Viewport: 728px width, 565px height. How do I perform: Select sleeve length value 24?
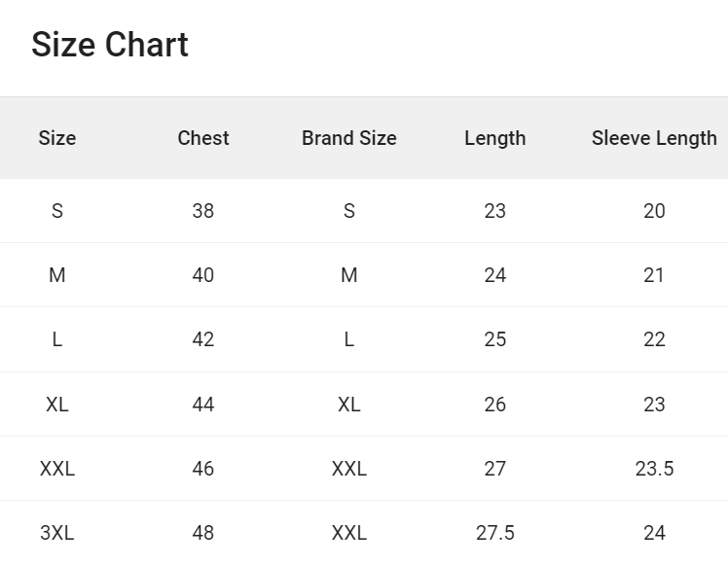pos(654,533)
